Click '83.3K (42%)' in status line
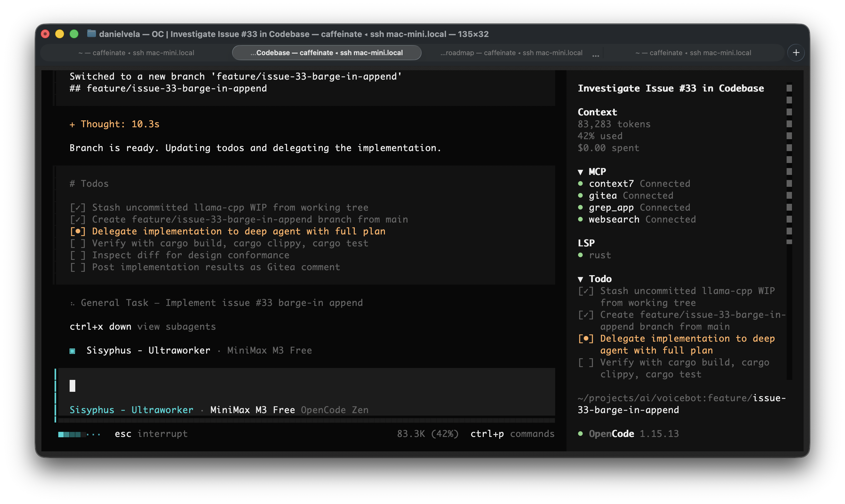 coord(428,434)
